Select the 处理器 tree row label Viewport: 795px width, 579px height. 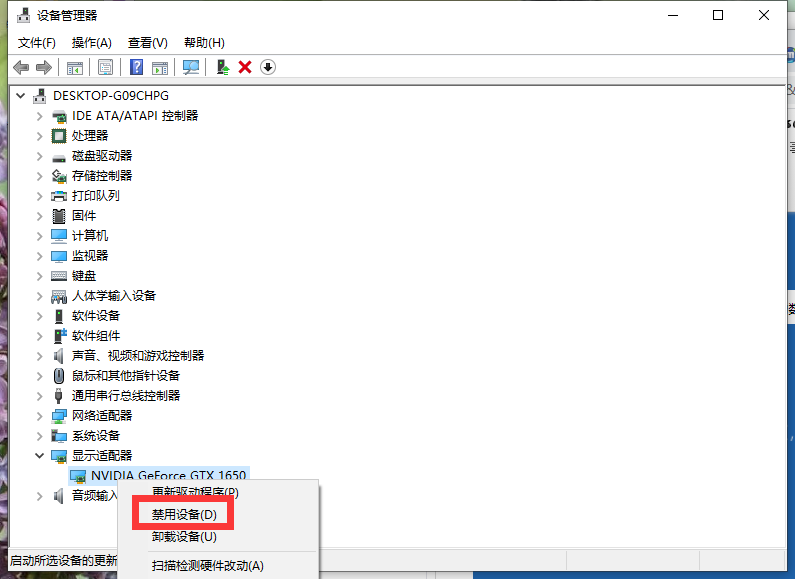[90, 136]
